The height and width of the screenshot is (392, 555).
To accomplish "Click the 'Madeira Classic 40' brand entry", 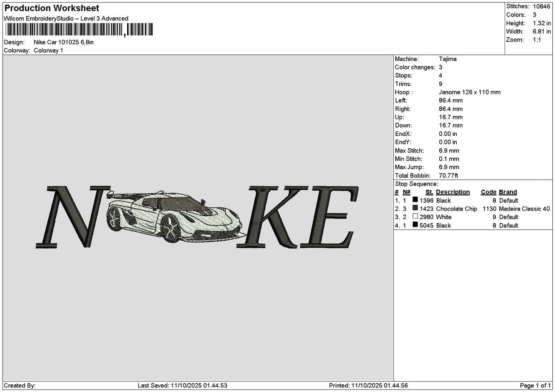I will pyautogui.click(x=524, y=209).
